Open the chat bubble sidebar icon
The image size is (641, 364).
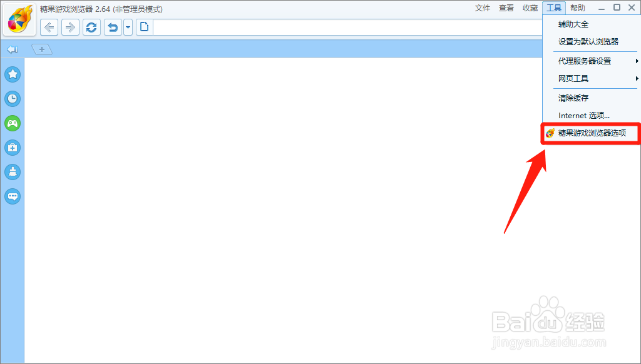click(x=13, y=196)
